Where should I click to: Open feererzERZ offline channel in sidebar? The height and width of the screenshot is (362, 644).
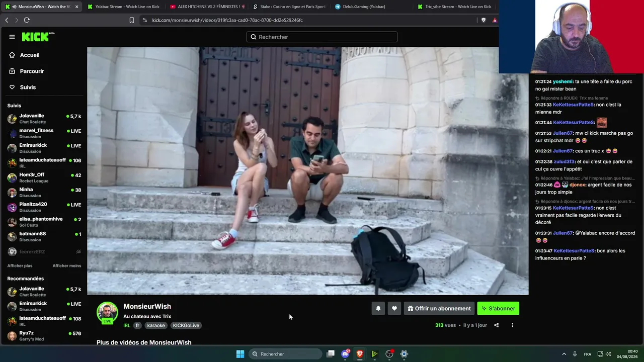click(44, 251)
